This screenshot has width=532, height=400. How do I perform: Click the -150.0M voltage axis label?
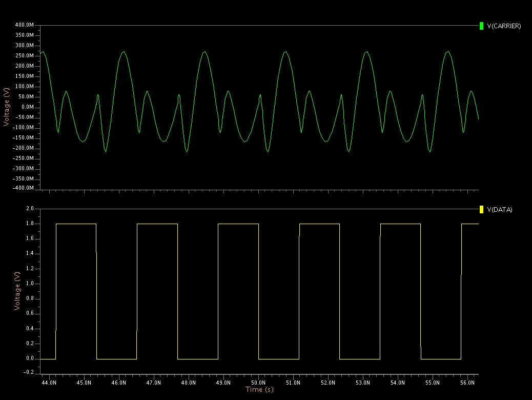[x=23, y=137]
